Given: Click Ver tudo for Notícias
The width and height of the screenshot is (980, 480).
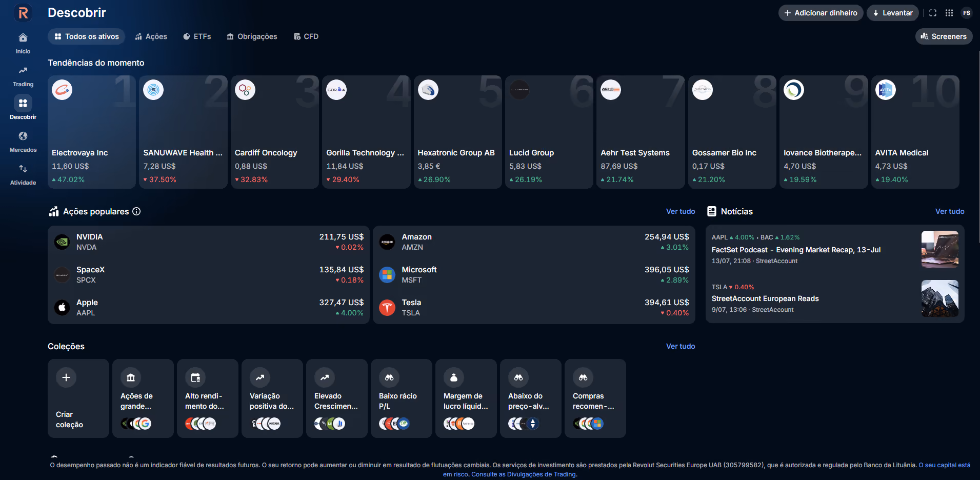Looking at the screenshot, I should click(x=950, y=211).
